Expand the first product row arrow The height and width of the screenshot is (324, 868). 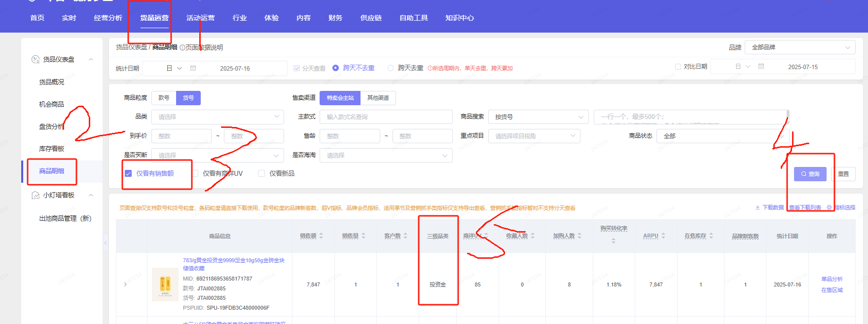pyautogui.click(x=125, y=284)
